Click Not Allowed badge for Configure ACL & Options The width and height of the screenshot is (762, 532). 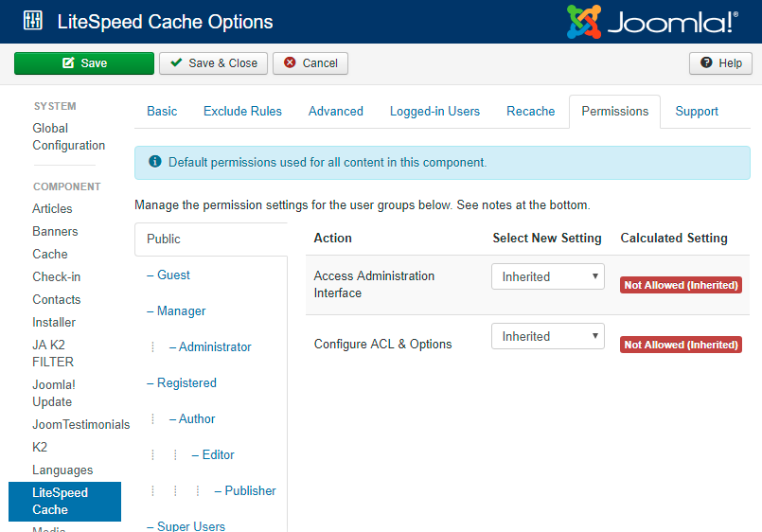[681, 345]
